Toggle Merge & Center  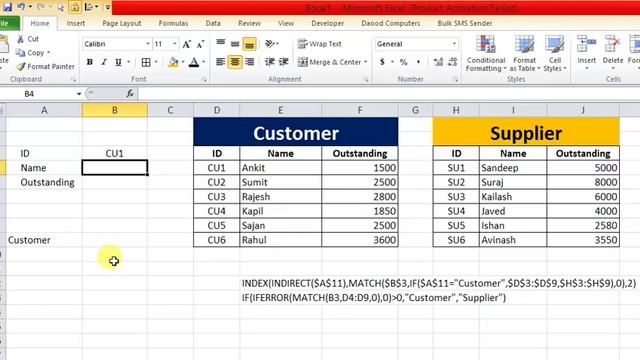[x=329, y=62]
